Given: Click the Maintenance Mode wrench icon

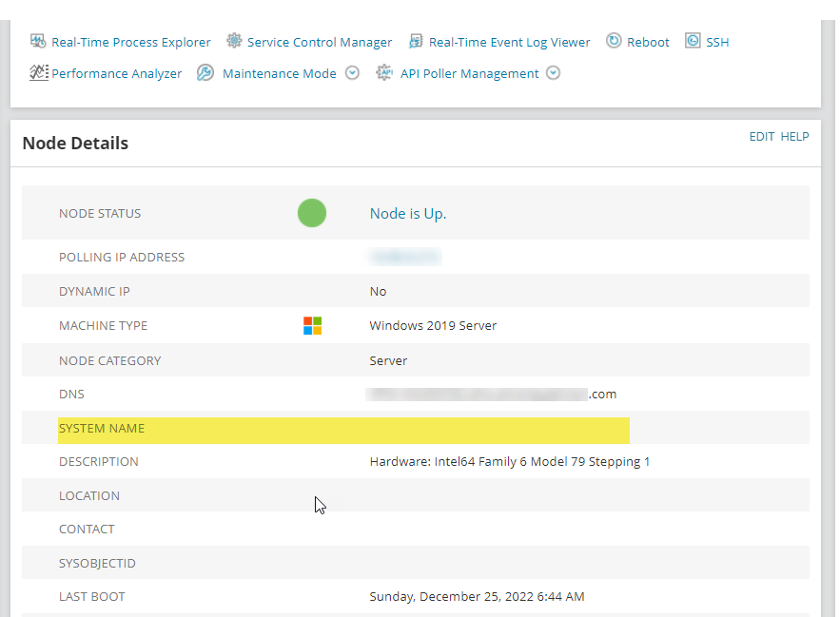Looking at the screenshot, I should pyautogui.click(x=205, y=72).
